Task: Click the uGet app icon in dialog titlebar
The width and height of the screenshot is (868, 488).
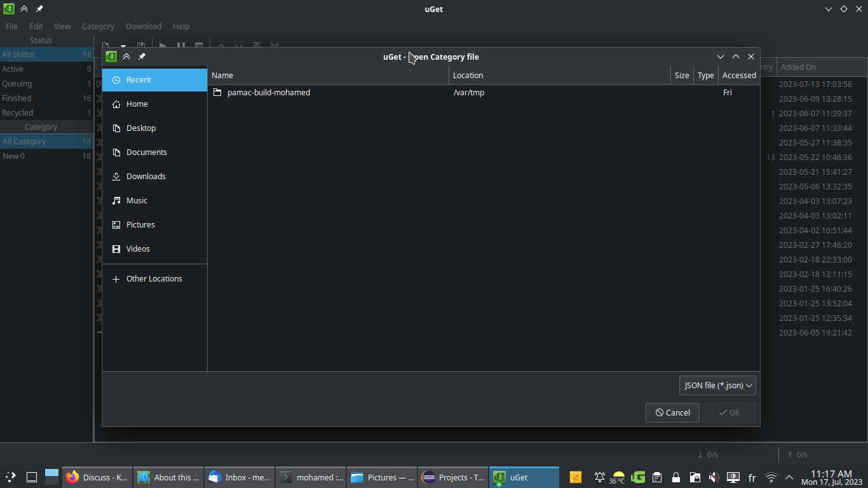Action: (111, 57)
